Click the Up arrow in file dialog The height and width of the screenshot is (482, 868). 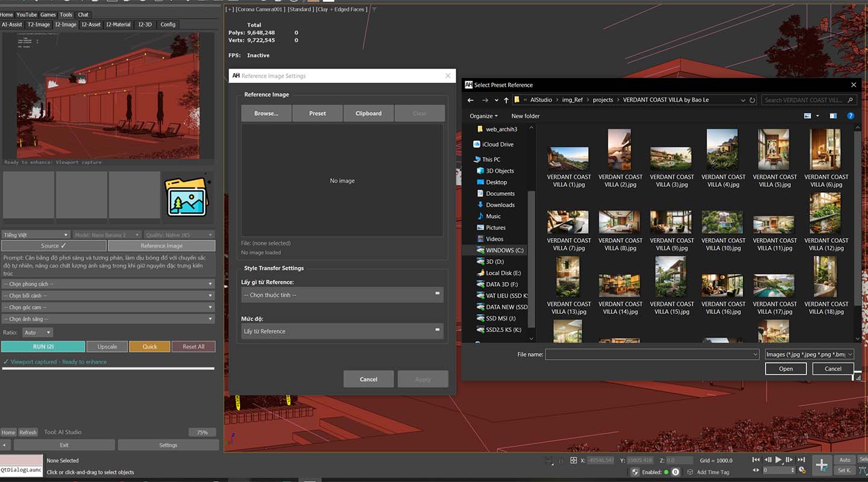coord(506,100)
